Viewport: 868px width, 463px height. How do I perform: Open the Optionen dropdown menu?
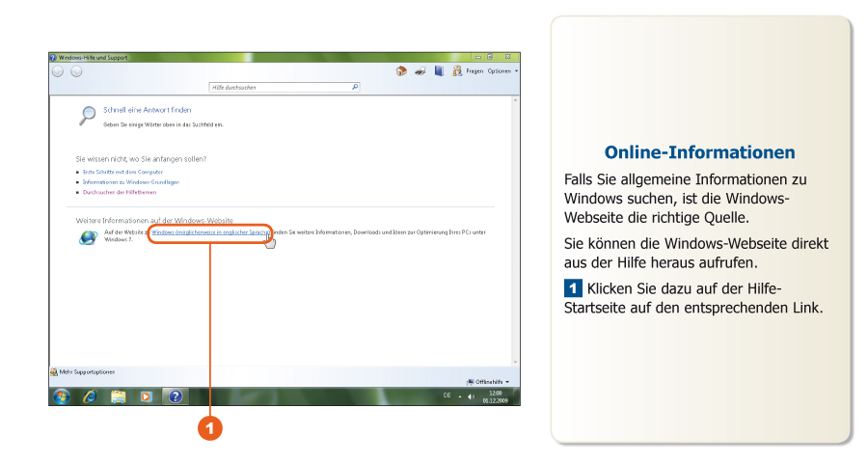pos(502,71)
